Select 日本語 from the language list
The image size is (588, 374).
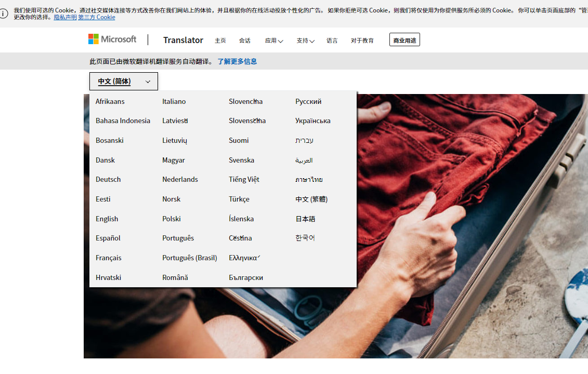(x=305, y=219)
